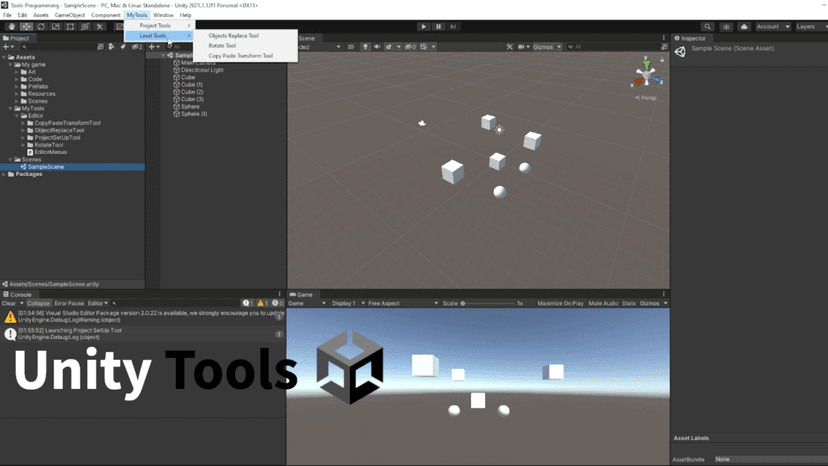Toggle warning messages count filter in Console
The image size is (828, 466).
[262, 303]
